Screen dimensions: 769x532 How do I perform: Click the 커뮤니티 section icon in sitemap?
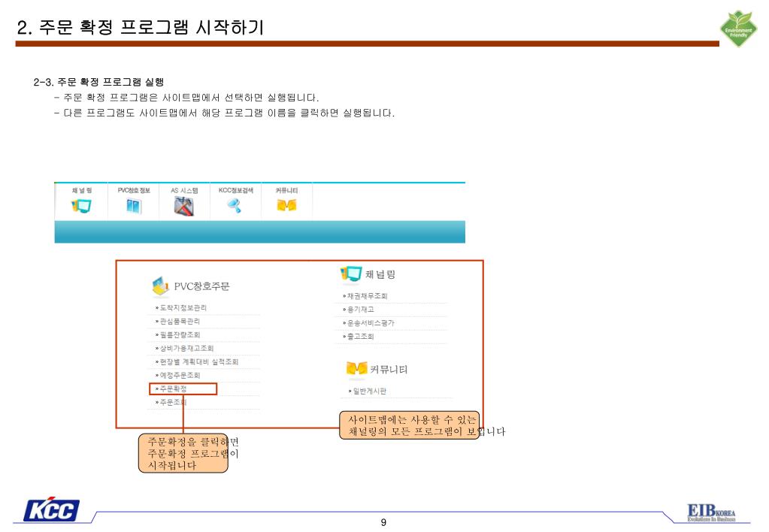coord(356,368)
